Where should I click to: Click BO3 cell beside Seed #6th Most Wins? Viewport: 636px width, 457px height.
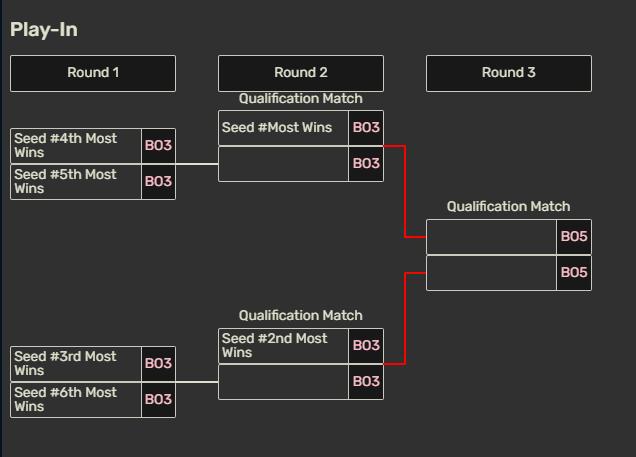coord(158,400)
